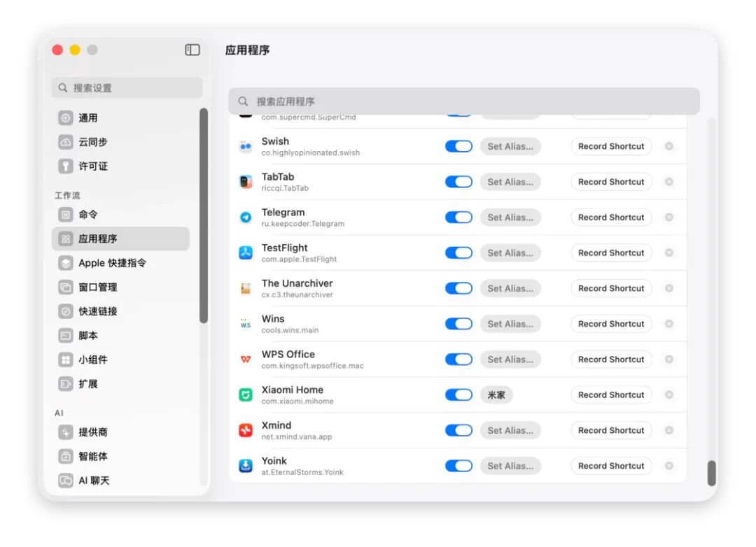Click the TabTab app icon
Viewport: 756px width, 547px height.
click(x=246, y=182)
